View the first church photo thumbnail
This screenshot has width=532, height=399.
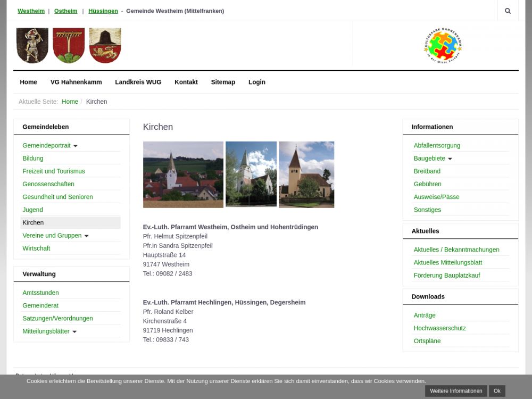(183, 174)
